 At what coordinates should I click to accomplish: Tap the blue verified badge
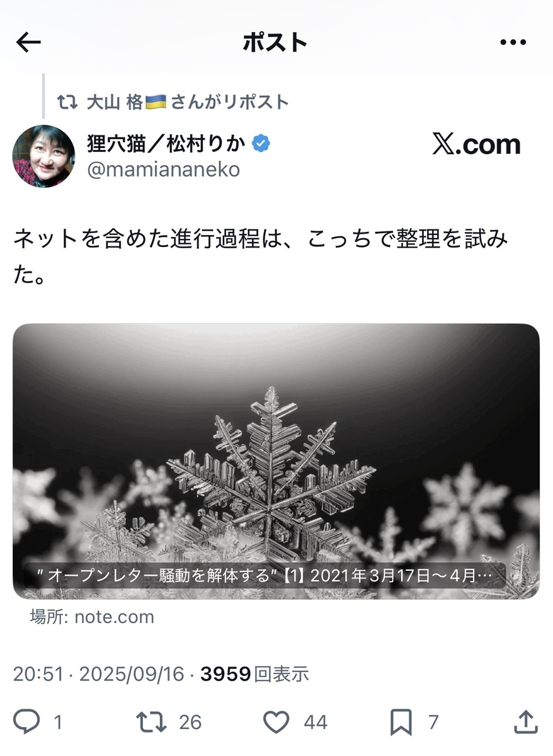click(261, 144)
